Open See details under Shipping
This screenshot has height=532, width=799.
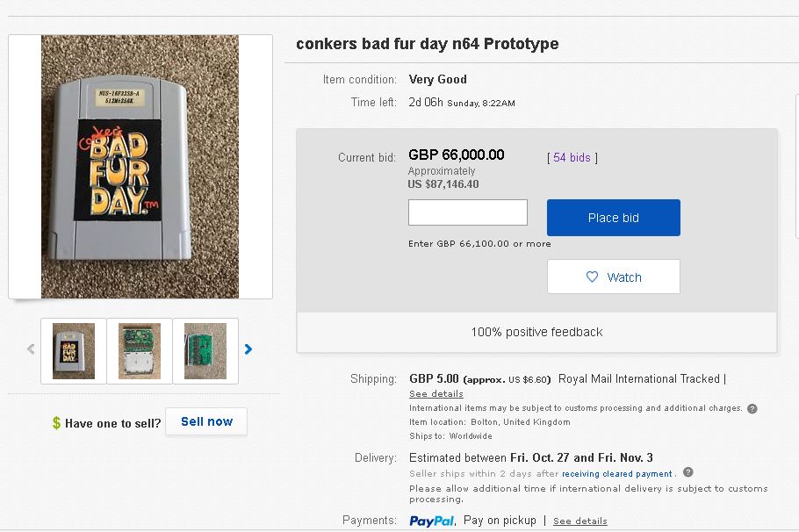436,394
